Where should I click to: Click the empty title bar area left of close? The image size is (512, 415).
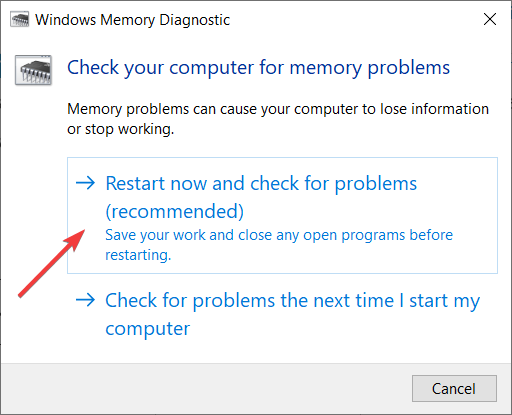tap(353, 19)
